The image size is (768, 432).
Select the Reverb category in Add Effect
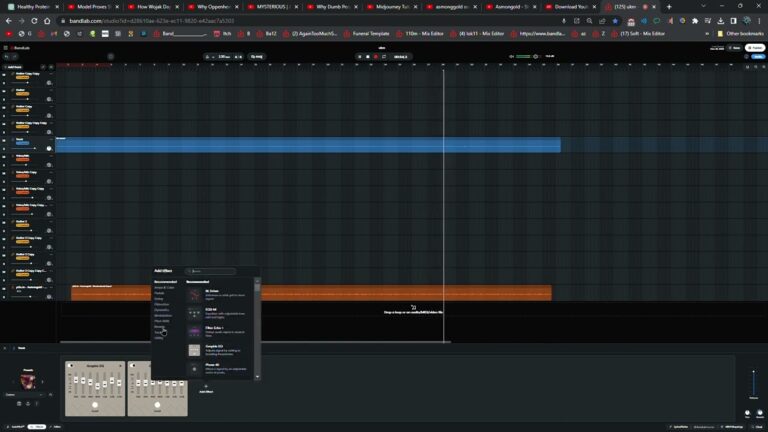[160, 327]
